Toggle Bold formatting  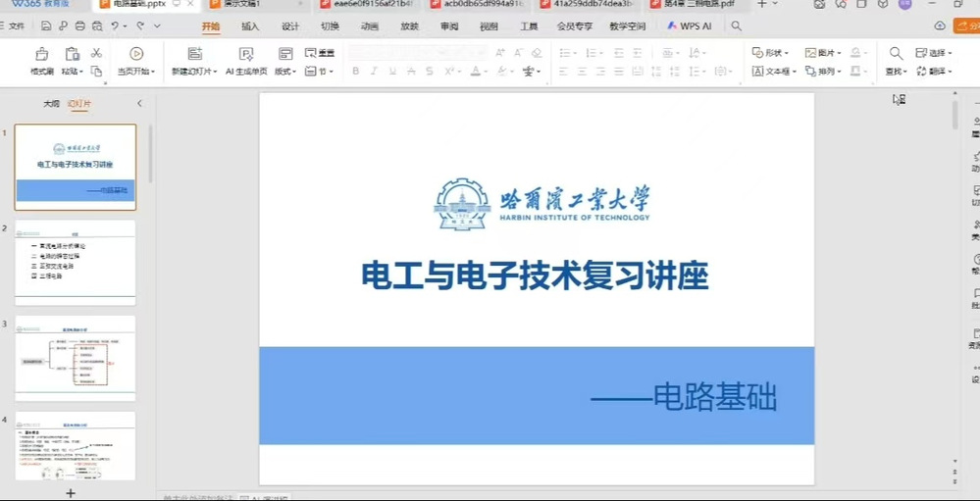[x=356, y=72]
